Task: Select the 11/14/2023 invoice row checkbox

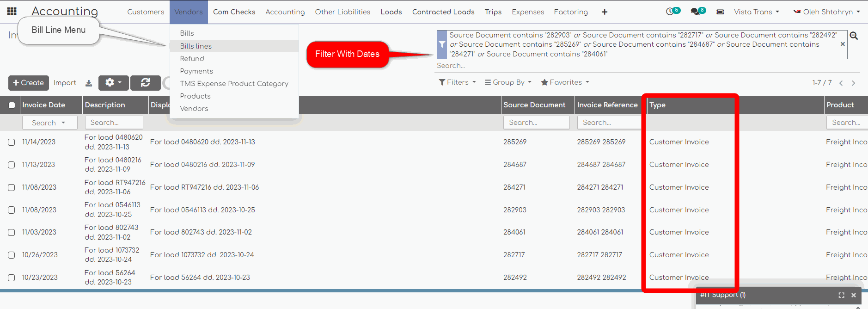Action: click(12, 142)
